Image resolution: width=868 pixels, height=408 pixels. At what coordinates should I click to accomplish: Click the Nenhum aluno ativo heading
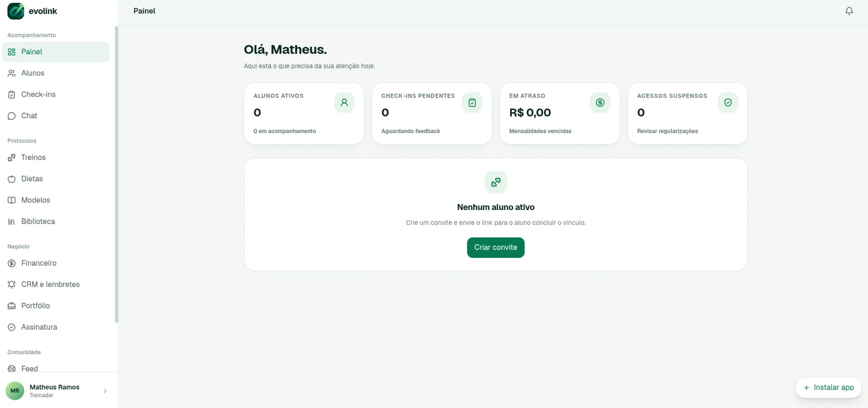(496, 207)
